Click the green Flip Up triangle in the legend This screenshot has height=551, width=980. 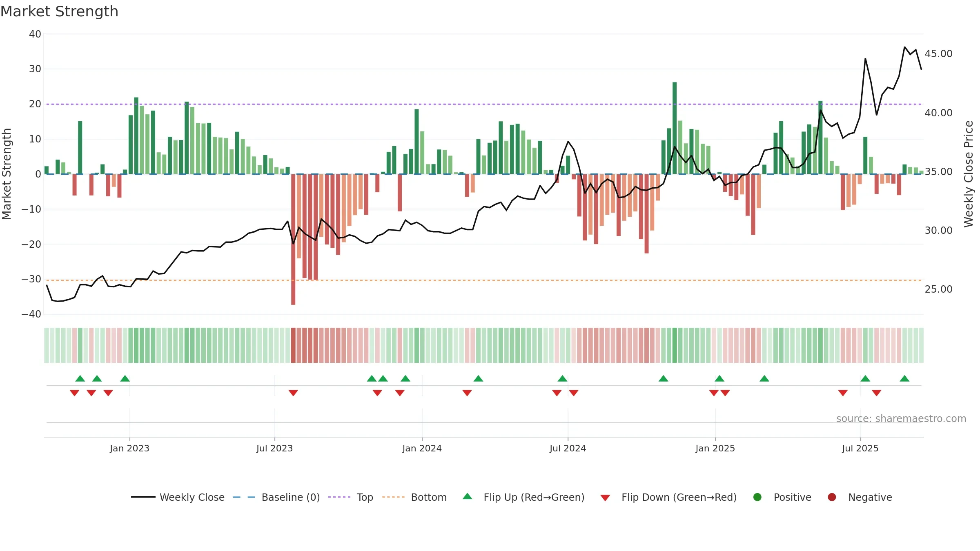[x=468, y=496]
